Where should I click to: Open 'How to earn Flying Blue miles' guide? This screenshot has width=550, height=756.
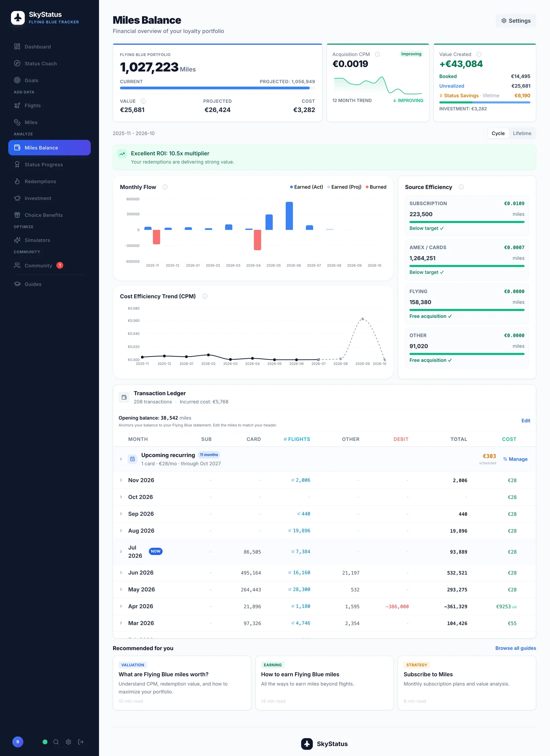324,683
